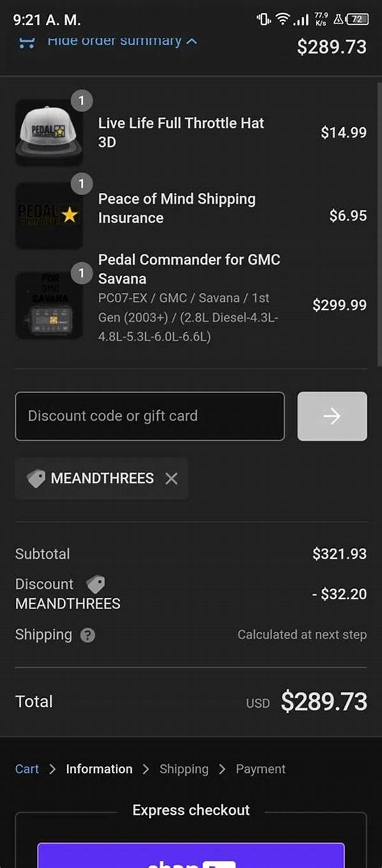382x868 pixels.
Task: Click the quantity badge on the hat
Action: click(x=81, y=101)
